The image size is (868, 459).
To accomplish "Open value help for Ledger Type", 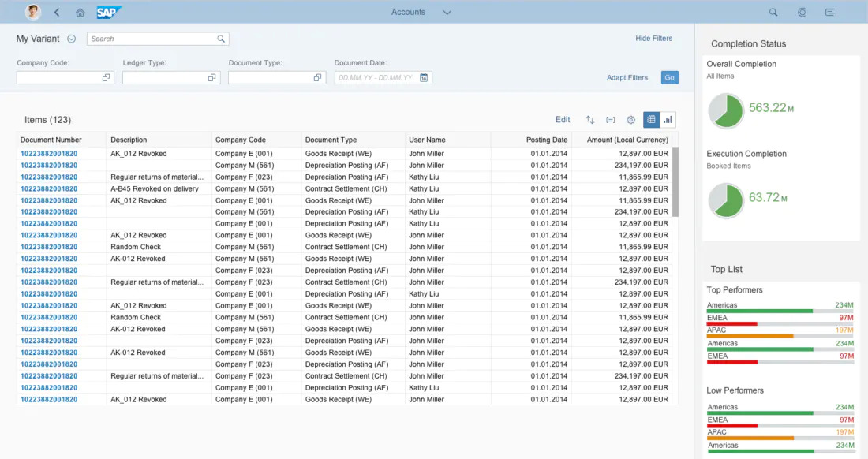I will tap(212, 78).
